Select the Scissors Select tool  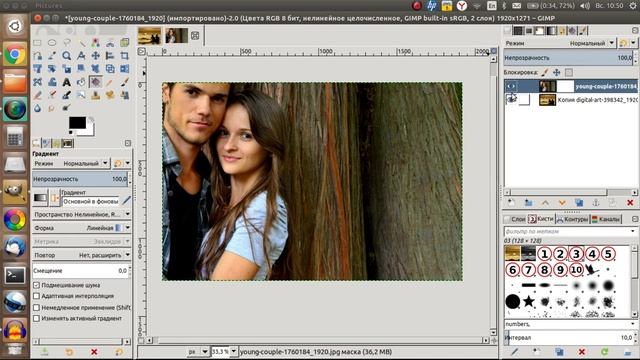pos(110,42)
